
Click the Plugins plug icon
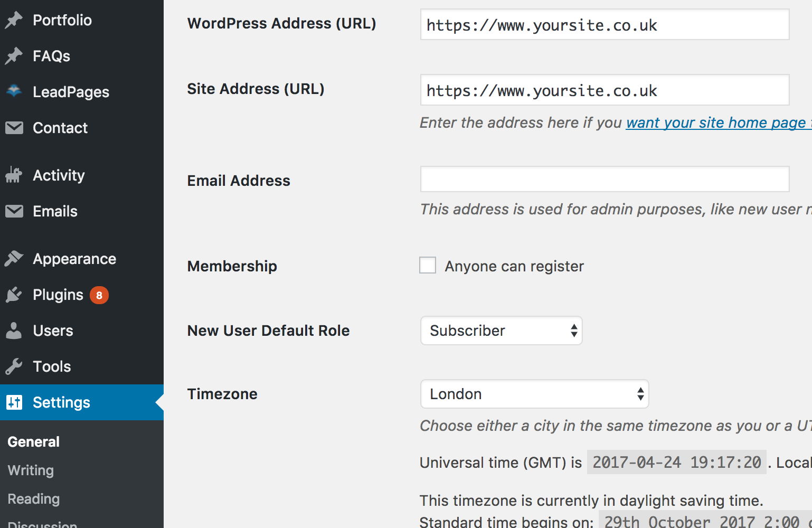[x=14, y=295]
